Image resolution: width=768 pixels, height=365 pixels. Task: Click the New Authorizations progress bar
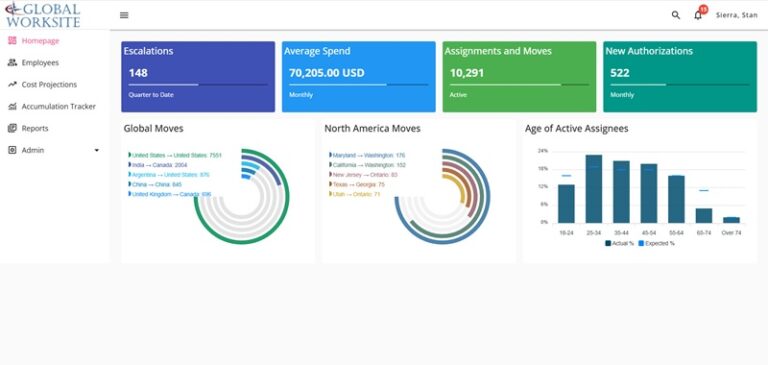pos(680,85)
